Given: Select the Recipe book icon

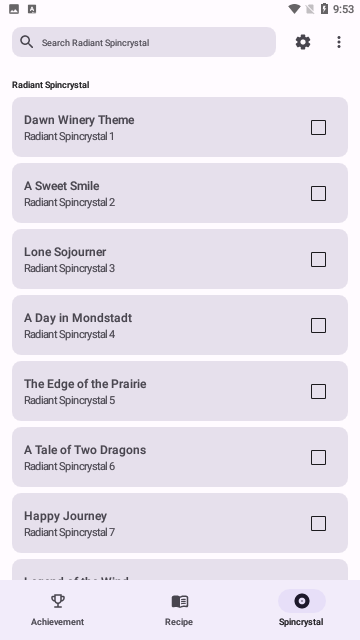Looking at the screenshot, I should 180,601.
